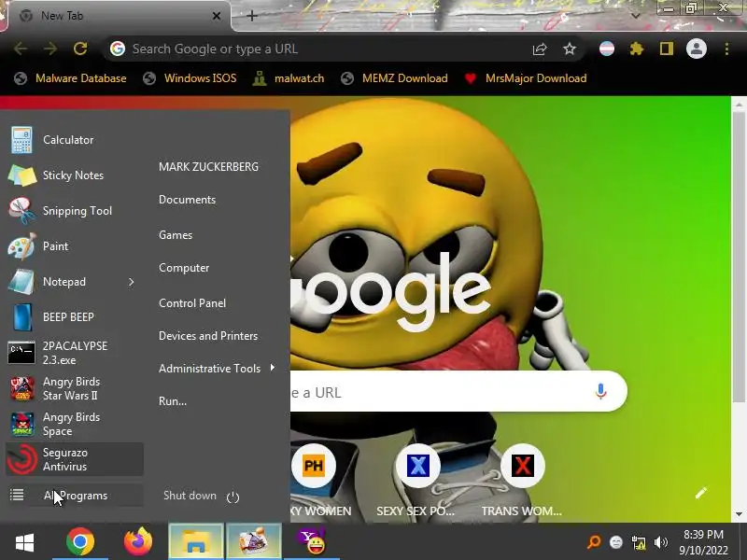Customize this page pencil icon
Image resolution: width=747 pixels, height=560 pixels.
pyautogui.click(x=701, y=493)
